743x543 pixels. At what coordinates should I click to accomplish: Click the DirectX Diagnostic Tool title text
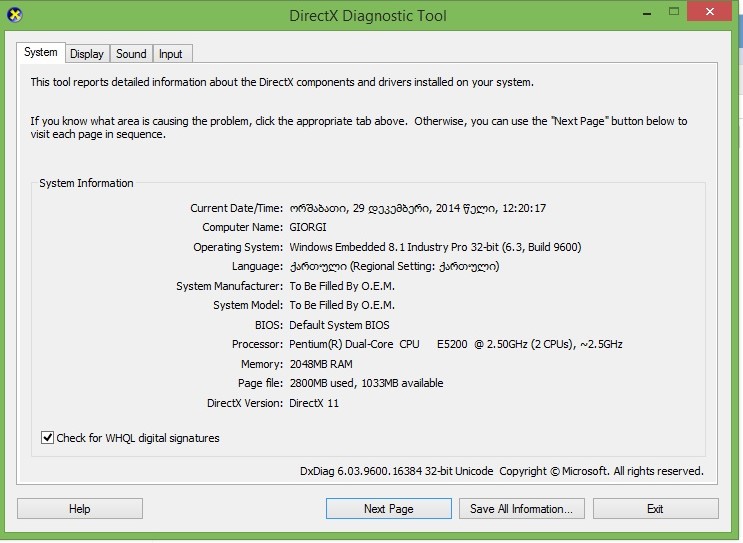point(368,16)
